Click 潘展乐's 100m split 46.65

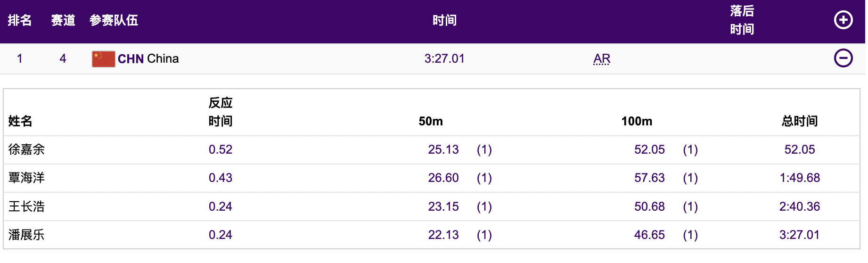tap(649, 235)
